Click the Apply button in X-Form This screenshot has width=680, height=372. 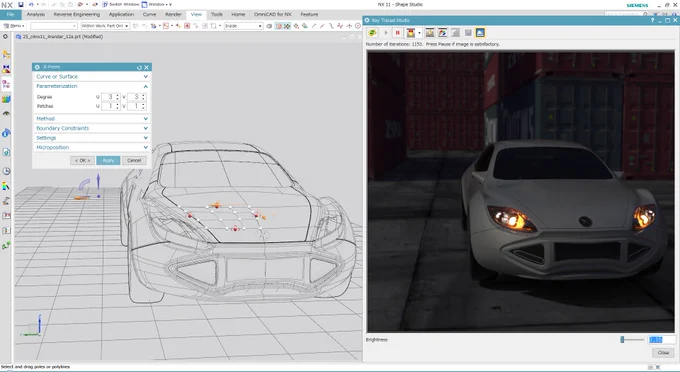108,160
